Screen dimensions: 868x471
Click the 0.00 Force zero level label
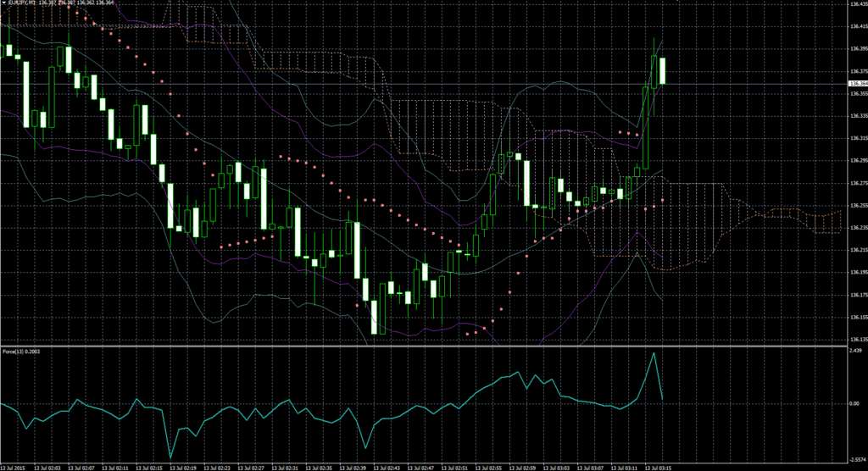pyautogui.click(x=854, y=403)
